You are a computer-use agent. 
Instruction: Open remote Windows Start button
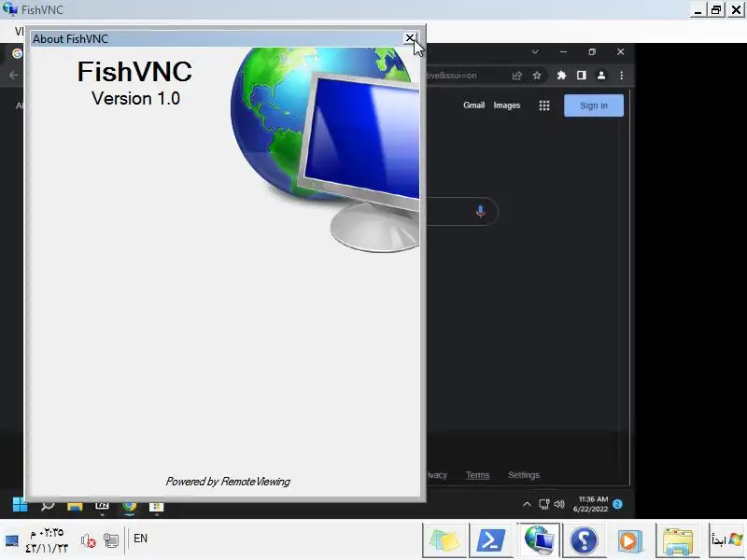coord(20,505)
